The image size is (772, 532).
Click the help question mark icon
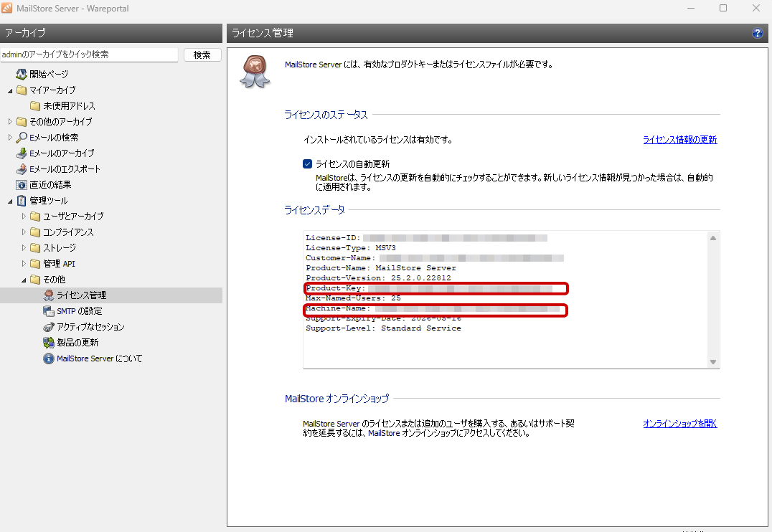pos(758,33)
